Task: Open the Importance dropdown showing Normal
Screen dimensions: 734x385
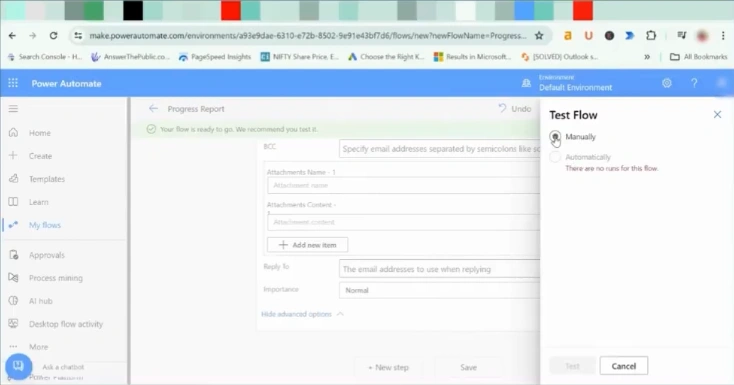Action: click(x=439, y=290)
